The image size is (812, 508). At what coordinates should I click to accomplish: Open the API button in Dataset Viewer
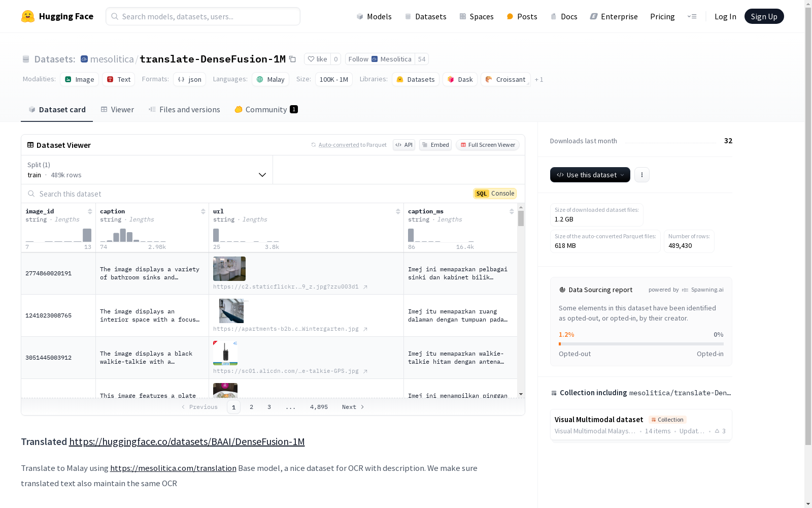coord(404,145)
